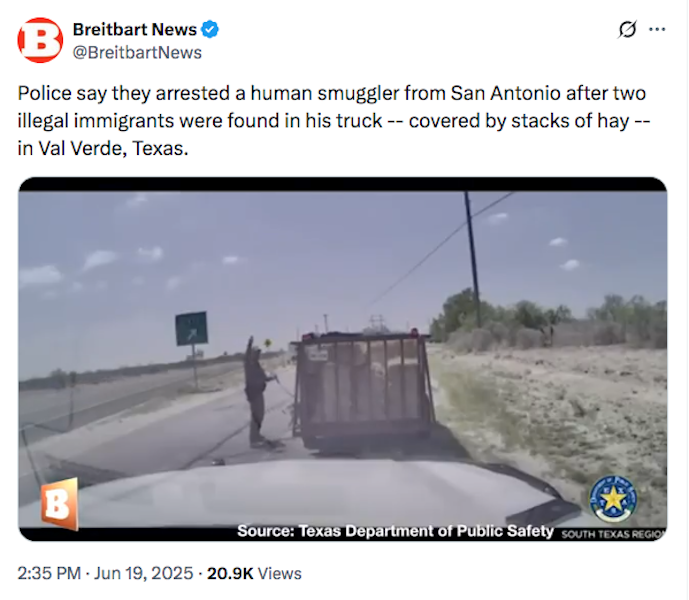Open the @BreitbartNews handle link

pos(137,52)
